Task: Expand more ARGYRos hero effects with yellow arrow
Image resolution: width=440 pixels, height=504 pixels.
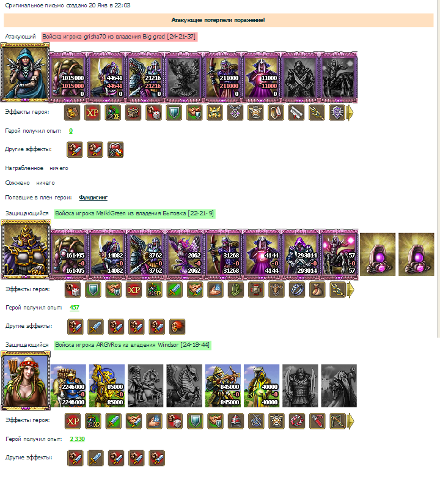Action: 351,421
